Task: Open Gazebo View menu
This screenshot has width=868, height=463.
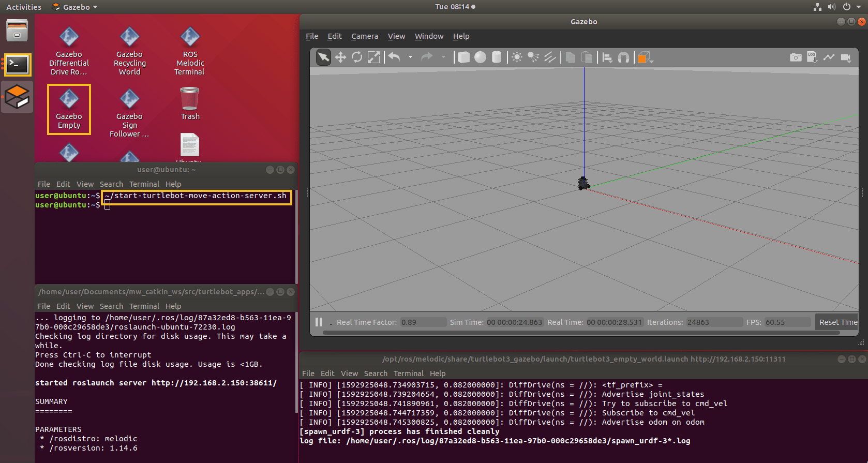Action: pos(396,36)
